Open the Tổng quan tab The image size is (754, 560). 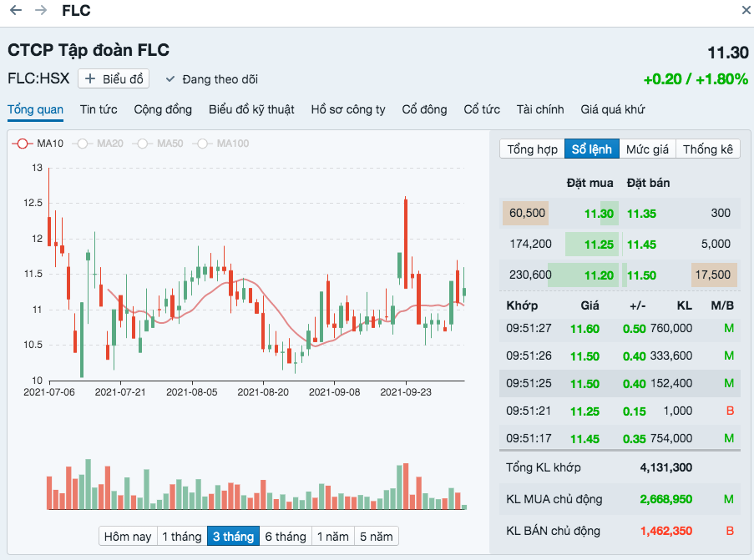pos(36,109)
